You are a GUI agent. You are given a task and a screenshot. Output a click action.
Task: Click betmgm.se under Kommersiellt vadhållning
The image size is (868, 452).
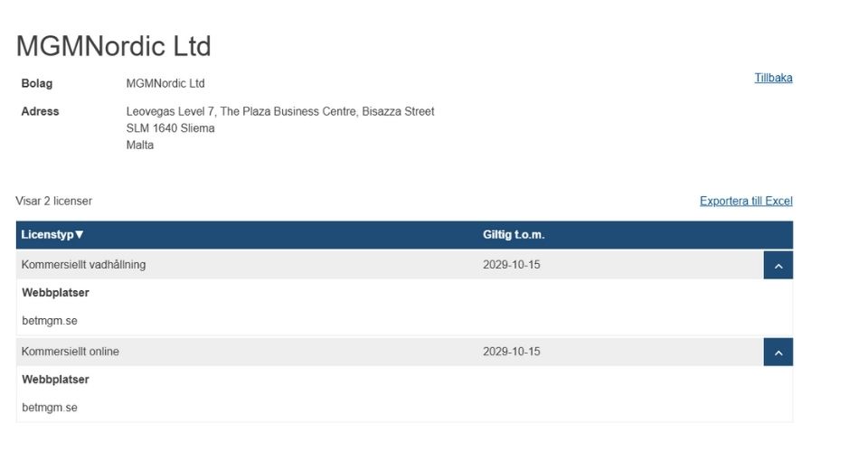coord(50,320)
